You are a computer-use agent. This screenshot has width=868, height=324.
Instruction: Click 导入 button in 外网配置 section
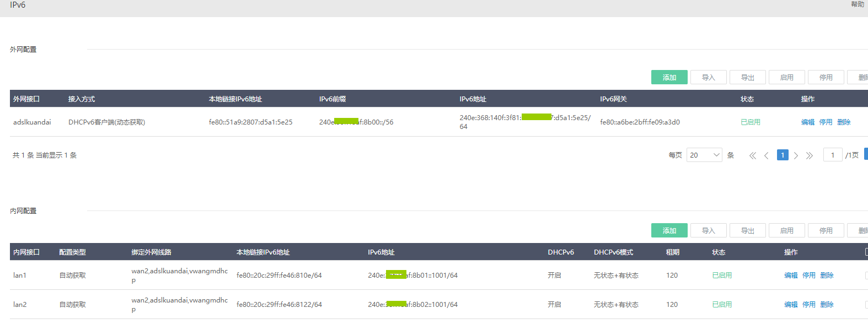(x=708, y=77)
